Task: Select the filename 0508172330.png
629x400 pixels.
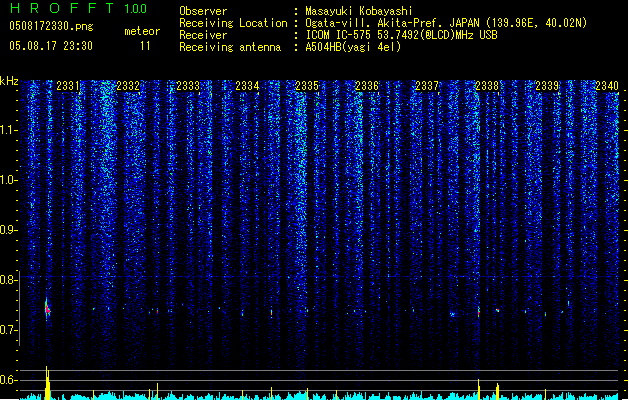Action: [51, 26]
